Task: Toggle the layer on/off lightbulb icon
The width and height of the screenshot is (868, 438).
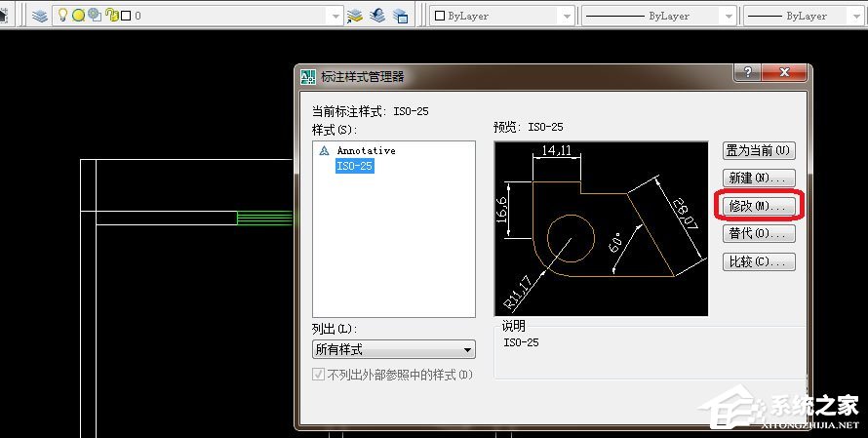Action: pyautogui.click(x=63, y=16)
